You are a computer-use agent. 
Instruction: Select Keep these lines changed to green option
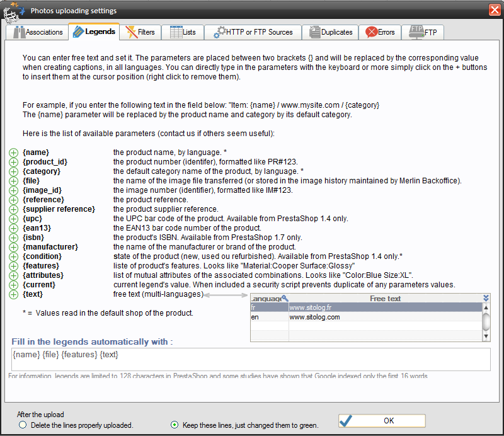click(175, 425)
